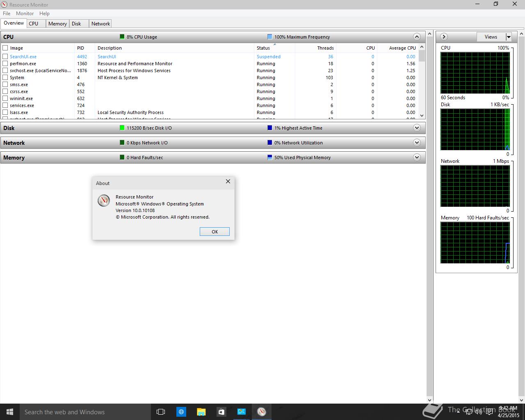525x420 pixels.
Task: Check the services.exe process checkbox
Action: (x=5, y=105)
